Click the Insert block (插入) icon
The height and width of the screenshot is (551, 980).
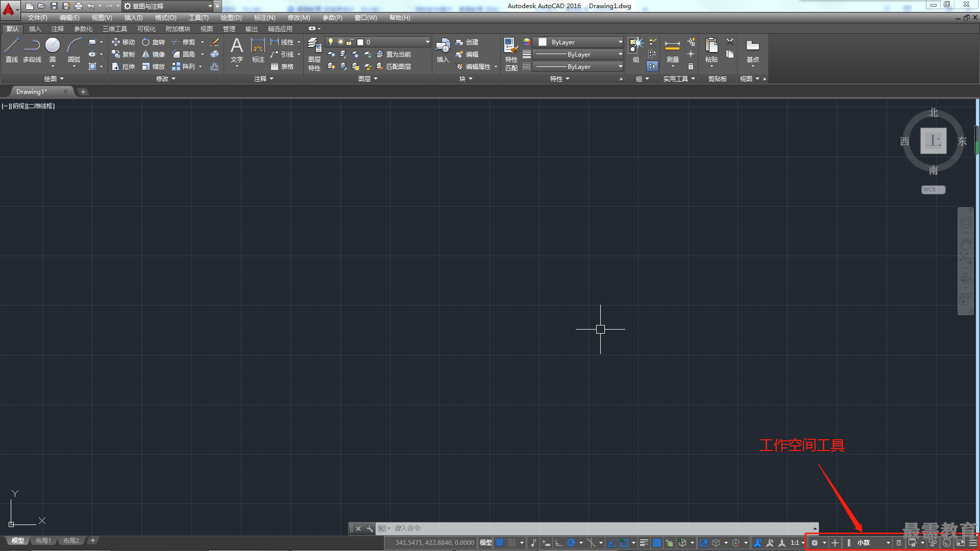pyautogui.click(x=443, y=50)
